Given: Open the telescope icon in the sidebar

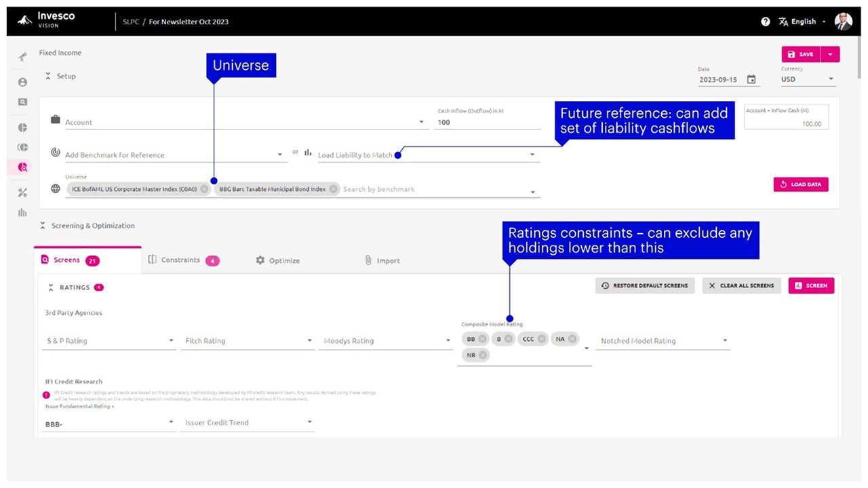Looking at the screenshot, I should pyautogui.click(x=22, y=57).
